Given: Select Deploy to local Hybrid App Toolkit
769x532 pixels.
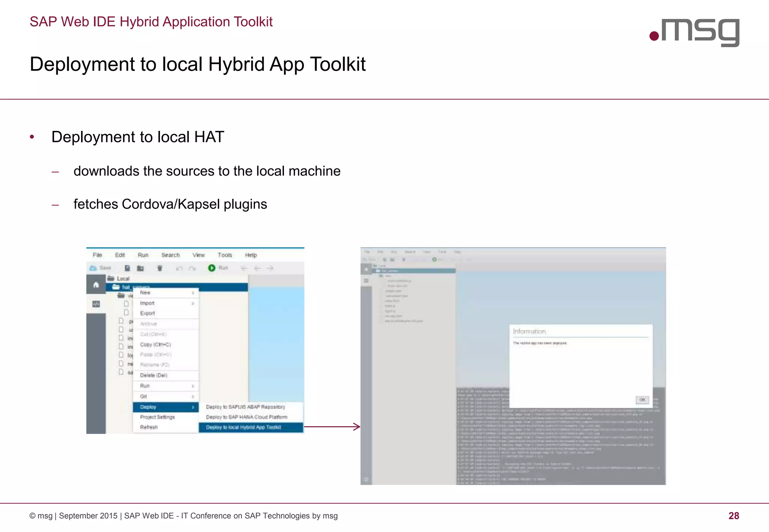Looking at the screenshot, I should (x=251, y=427).
